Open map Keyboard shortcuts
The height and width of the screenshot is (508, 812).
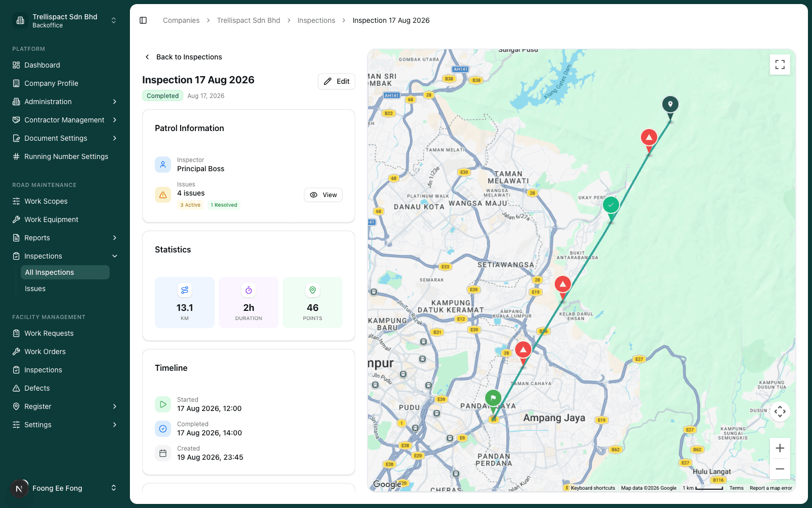pos(593,488)
